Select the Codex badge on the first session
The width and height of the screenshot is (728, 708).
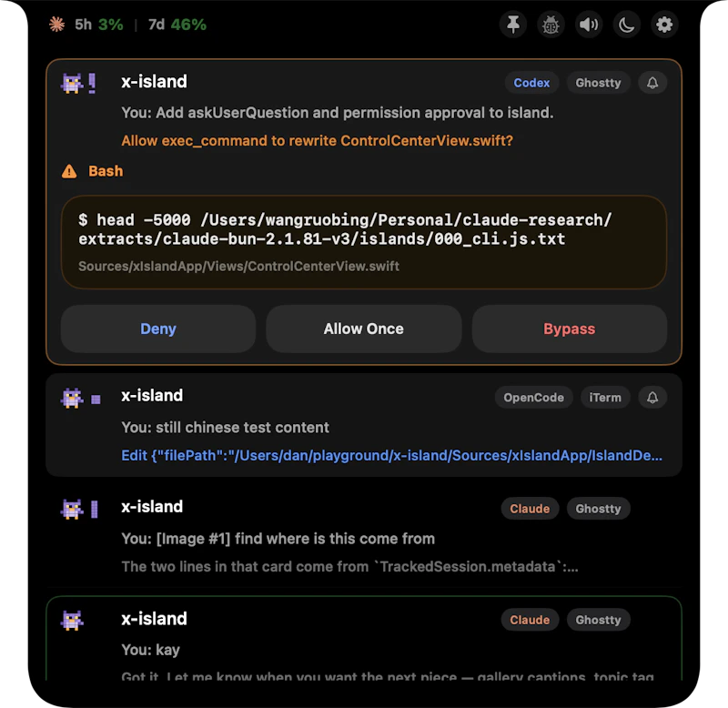[x=531, y=83]
